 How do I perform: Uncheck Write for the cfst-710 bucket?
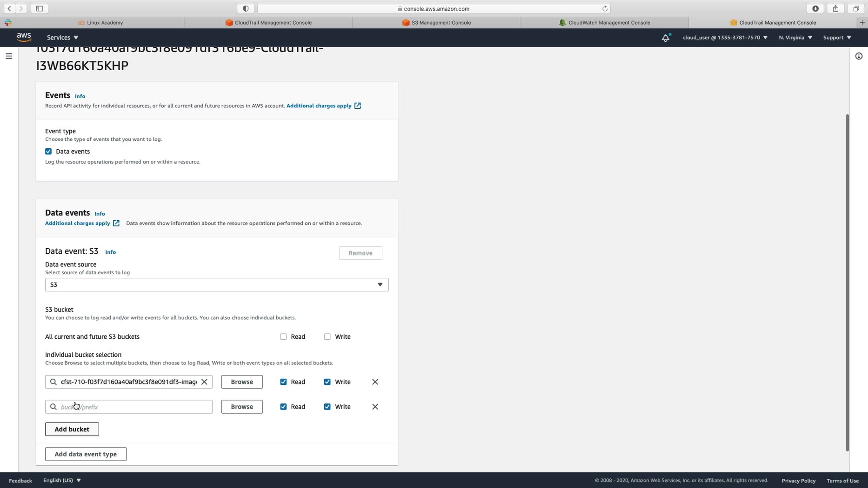tap(327, 382)
